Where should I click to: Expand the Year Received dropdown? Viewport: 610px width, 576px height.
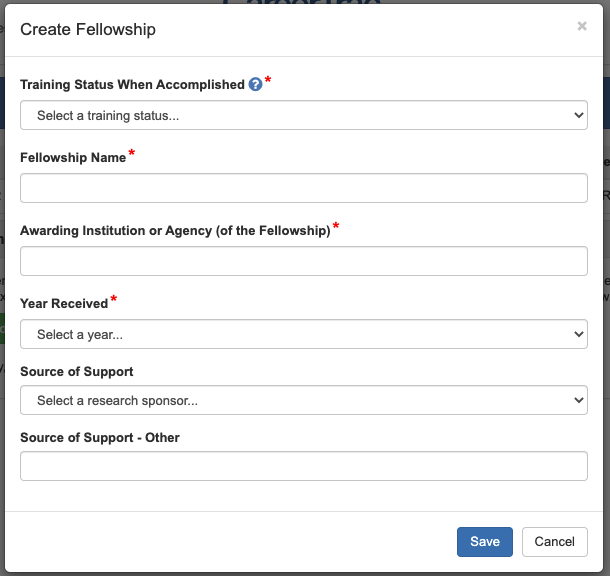tap(303, 334)
